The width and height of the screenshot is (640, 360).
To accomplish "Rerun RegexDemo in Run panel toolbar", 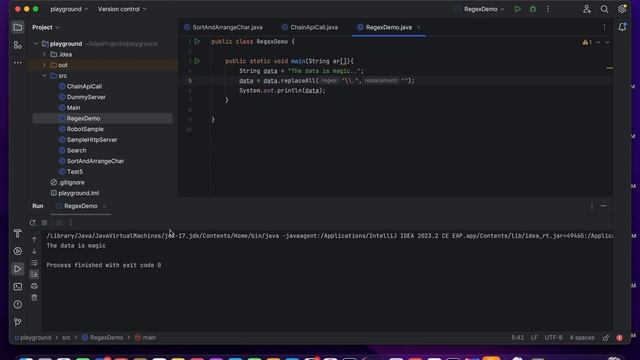I will coord(33,223).
